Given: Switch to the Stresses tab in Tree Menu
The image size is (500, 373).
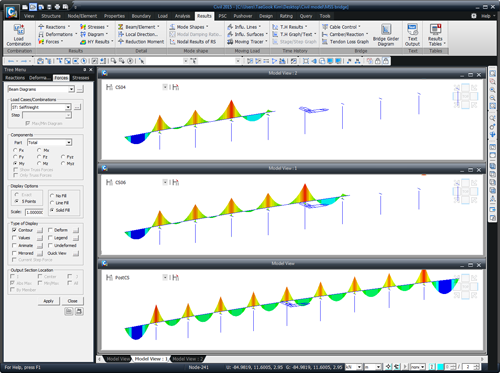Looking at the screenshot, I should click(81, 78).
